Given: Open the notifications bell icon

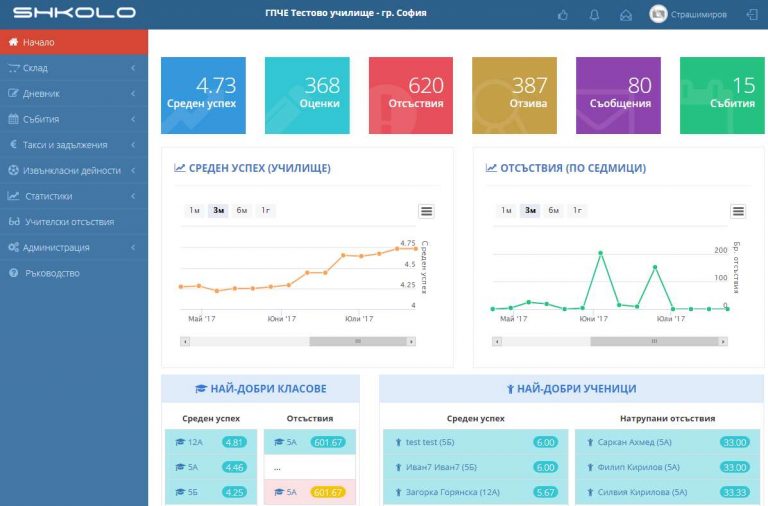Looking at the screenshot, I should pyautogui.click(x=594, y=14).
